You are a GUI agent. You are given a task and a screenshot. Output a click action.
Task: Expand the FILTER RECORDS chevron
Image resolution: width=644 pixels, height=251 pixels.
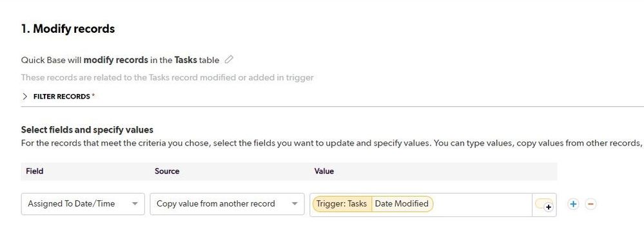coord(25,97)
